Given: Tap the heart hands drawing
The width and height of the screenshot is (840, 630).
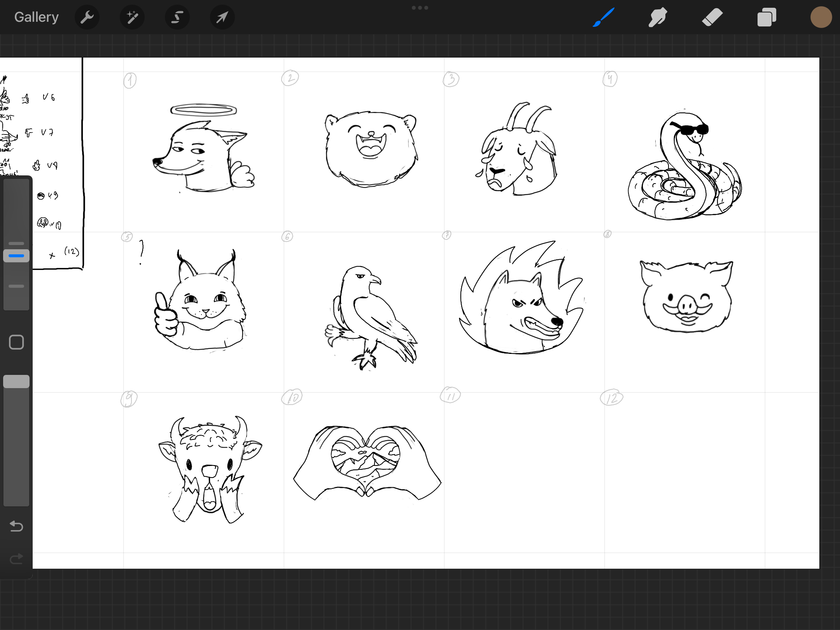Looking at the screenshot, I should (367, 463).
